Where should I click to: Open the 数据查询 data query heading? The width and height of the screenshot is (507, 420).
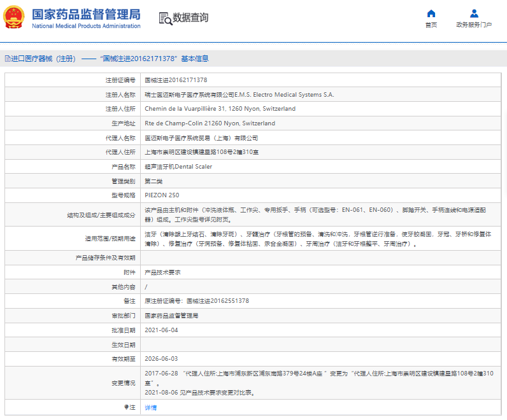click(190, 18)
